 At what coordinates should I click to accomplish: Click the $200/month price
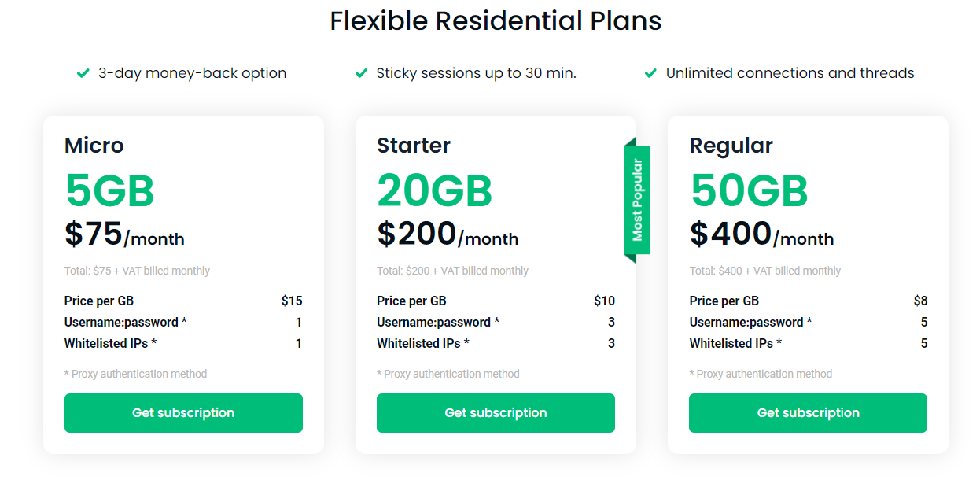[x=448, y=234]
